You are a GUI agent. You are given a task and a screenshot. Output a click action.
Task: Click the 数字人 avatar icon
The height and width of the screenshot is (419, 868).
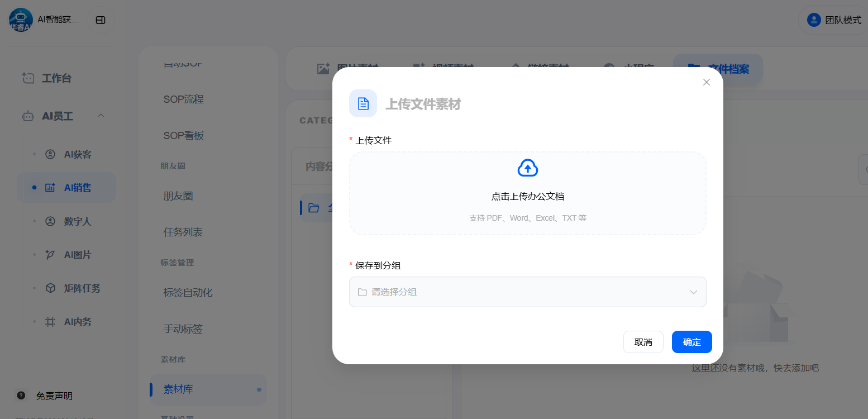pos(50,221)
